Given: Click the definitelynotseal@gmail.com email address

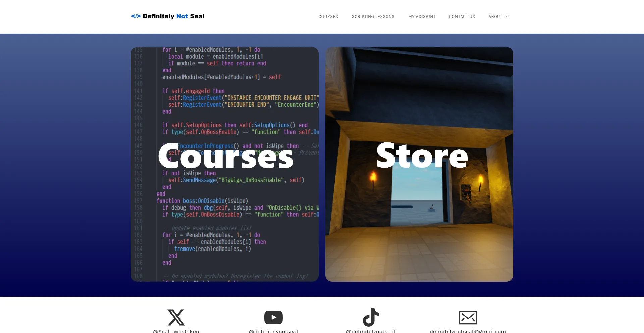Looking at the screenshot, I should (468, 331).
